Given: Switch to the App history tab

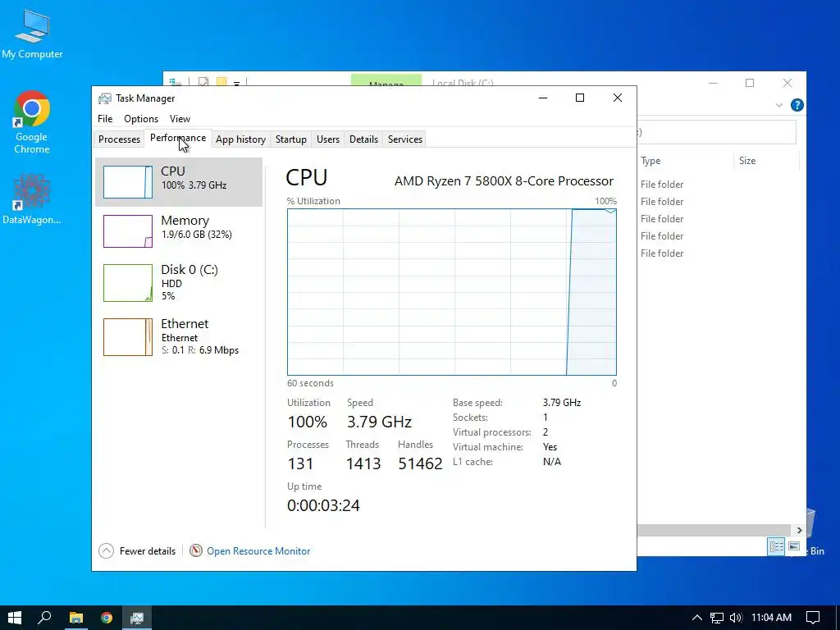Looking at the screenshot, I should tap(240, 139).
